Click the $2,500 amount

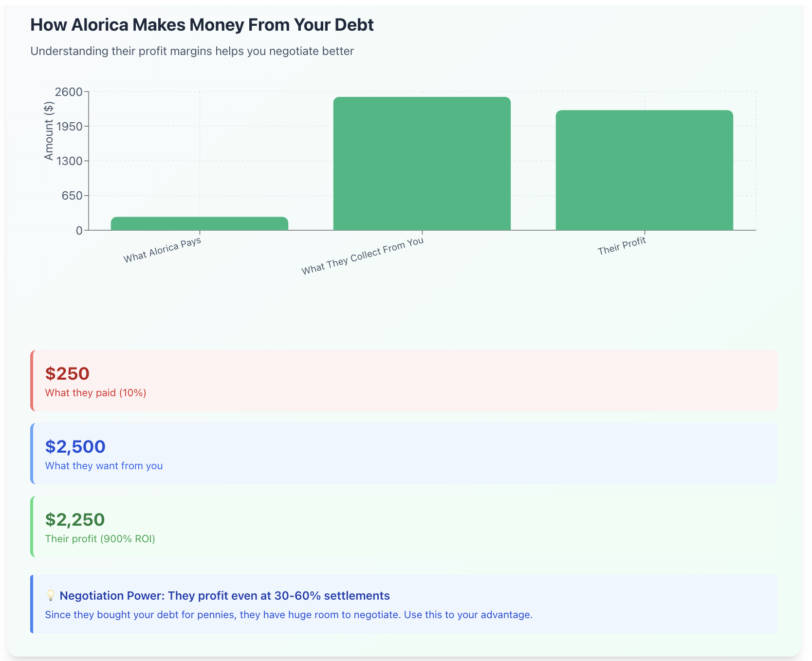pos(75,447)
